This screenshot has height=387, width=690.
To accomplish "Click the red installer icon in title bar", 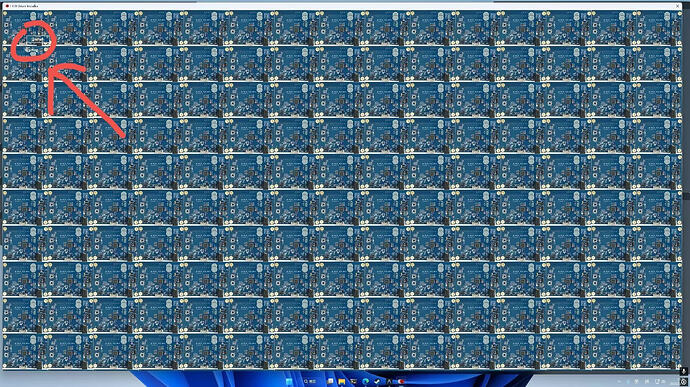I will click(x=7, y=6).
